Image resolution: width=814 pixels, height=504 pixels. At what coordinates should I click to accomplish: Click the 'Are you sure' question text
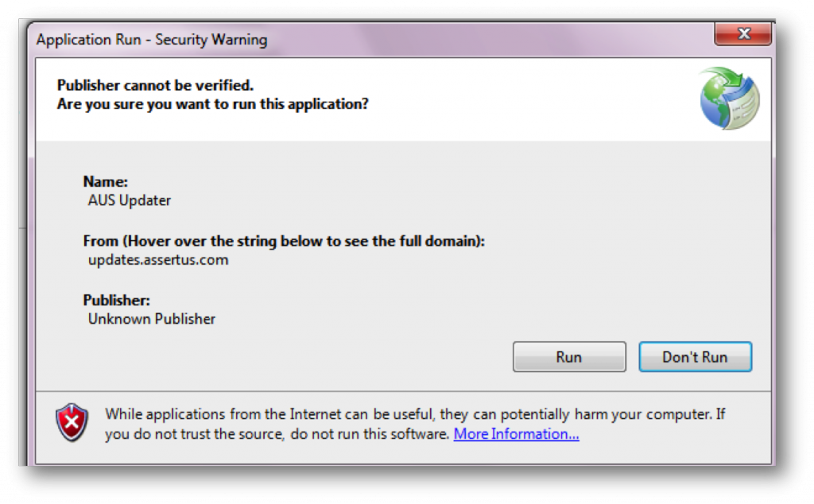(212, 104)
